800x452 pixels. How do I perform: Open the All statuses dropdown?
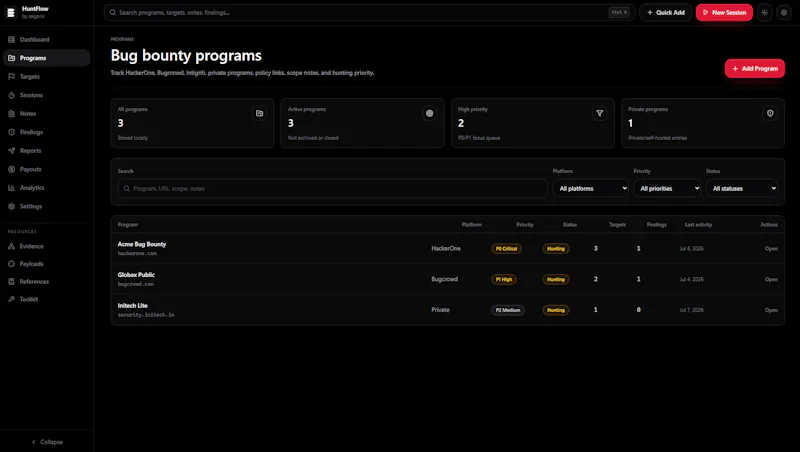(x=742, y=188)
